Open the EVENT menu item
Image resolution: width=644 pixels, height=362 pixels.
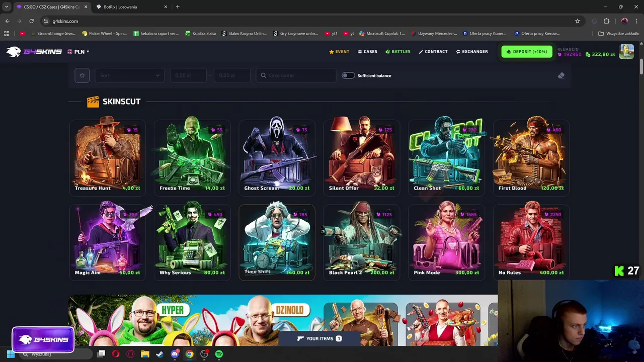click(x=339, y=51)
